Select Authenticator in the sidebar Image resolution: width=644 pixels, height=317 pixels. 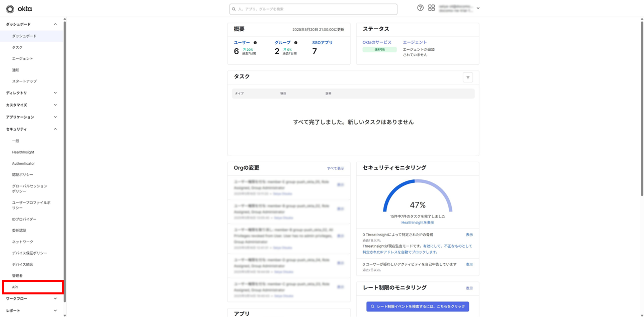[24, 163]
